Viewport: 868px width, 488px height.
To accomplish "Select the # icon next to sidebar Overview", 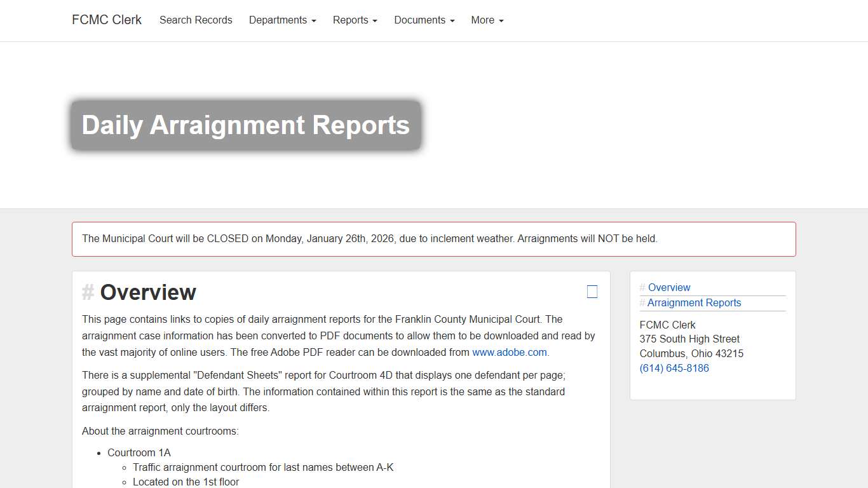I will [x=642, y=287].
